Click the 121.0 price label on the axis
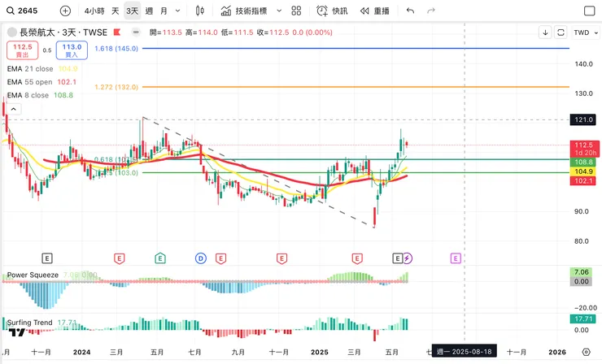The height and width of the screenshot is (364, 602). point(583,119)
